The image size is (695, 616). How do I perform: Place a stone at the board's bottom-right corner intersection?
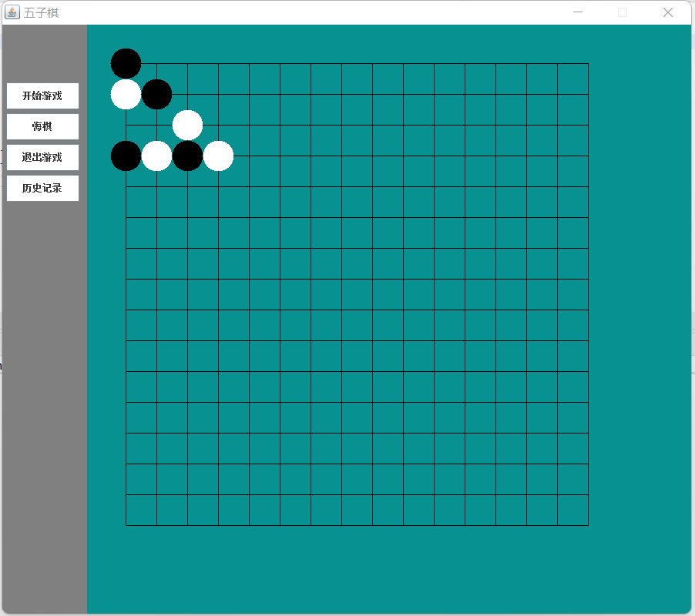588,525
